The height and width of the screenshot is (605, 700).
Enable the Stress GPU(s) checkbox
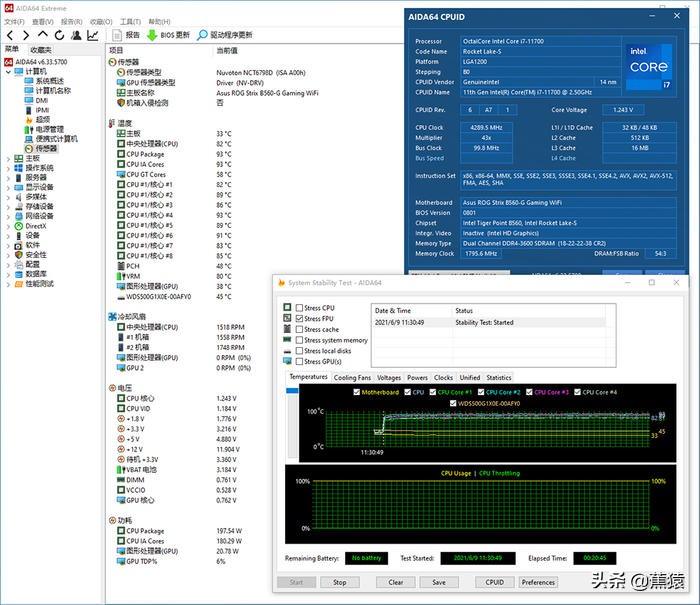pos(300,362)
